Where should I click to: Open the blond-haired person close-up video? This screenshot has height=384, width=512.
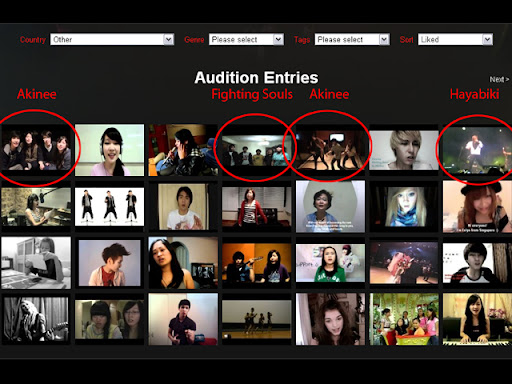(404, 150)
